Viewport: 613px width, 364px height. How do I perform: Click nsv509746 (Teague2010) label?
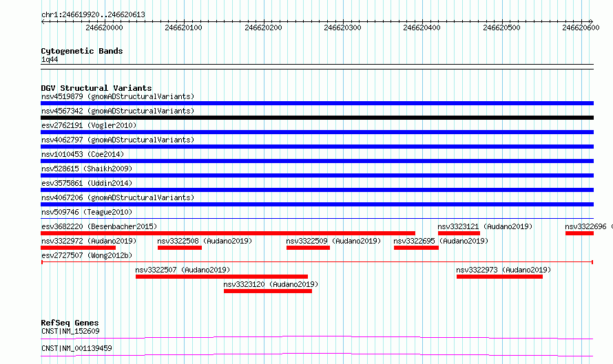click(x=87, y=212)
